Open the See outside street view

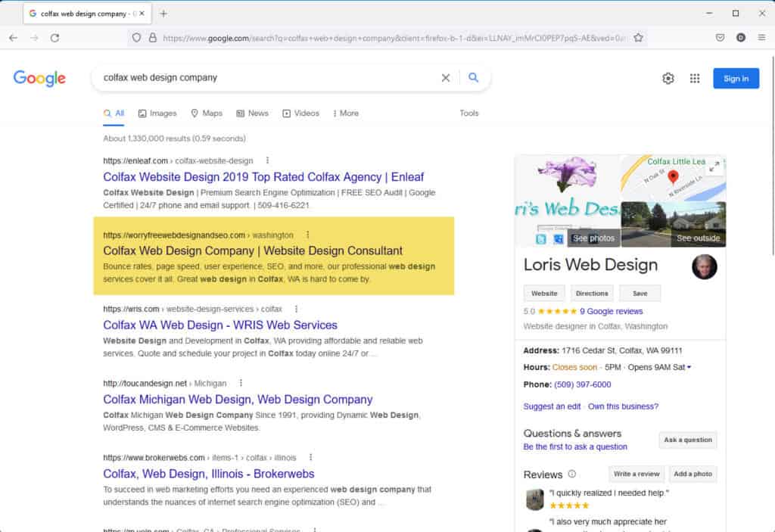point(673,225)
